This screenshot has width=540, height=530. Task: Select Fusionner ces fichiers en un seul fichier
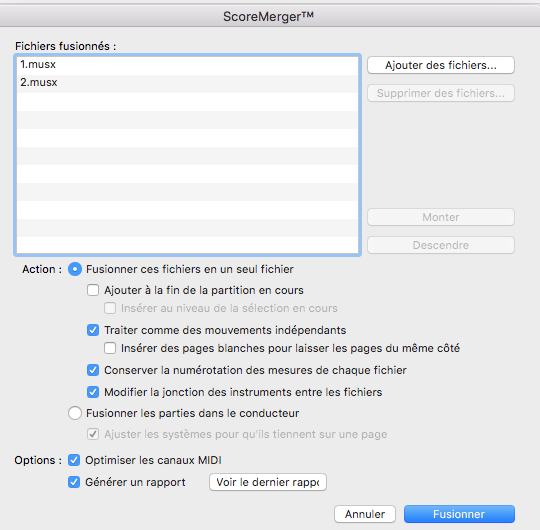tap(75, 269)
